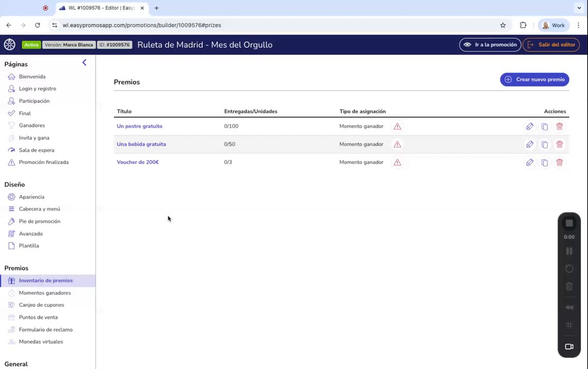Open Cabecera y menú settings
This screenshot has height=369, width=588.
pyautogui.click(x=40, y=209)
